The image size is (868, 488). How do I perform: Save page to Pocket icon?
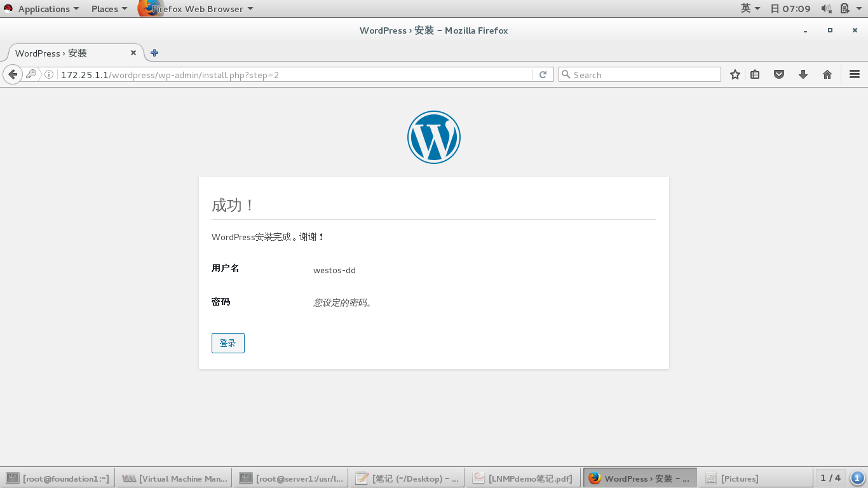pos(779,74)
